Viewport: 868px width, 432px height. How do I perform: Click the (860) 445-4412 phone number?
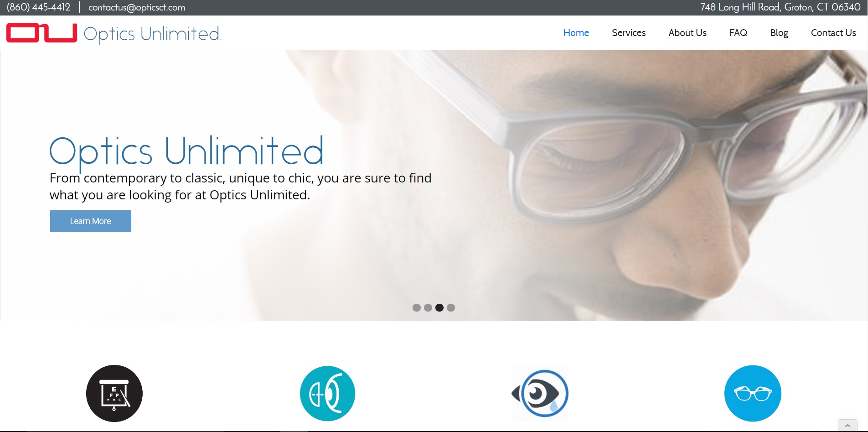[x=39, y=7]
